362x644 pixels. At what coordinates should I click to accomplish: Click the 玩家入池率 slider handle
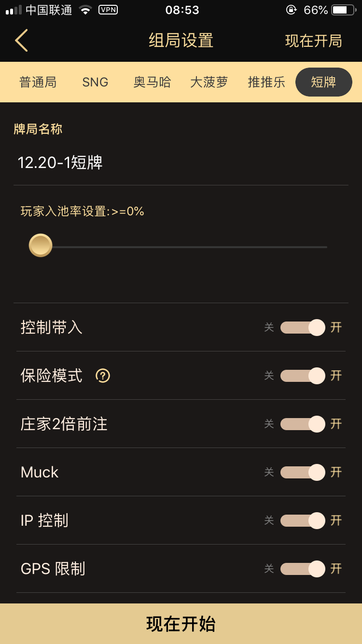tap(41, 245)
